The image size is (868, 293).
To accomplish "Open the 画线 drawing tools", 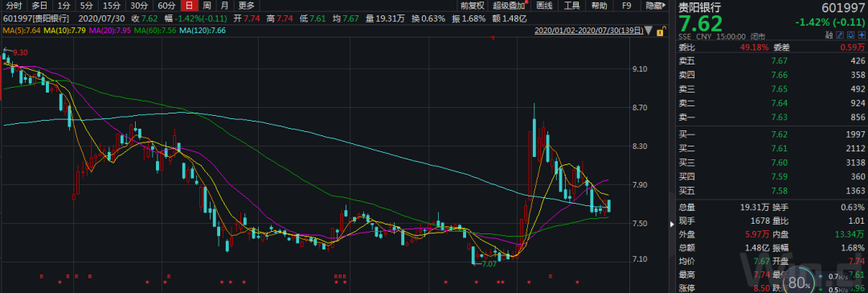I will pos(545,6).
